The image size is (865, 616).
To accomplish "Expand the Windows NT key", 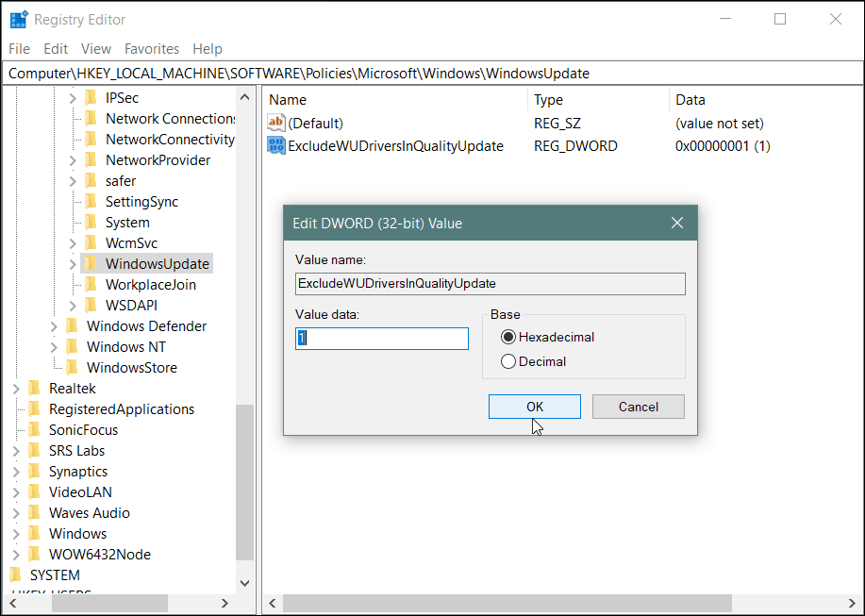I will 54,347.
